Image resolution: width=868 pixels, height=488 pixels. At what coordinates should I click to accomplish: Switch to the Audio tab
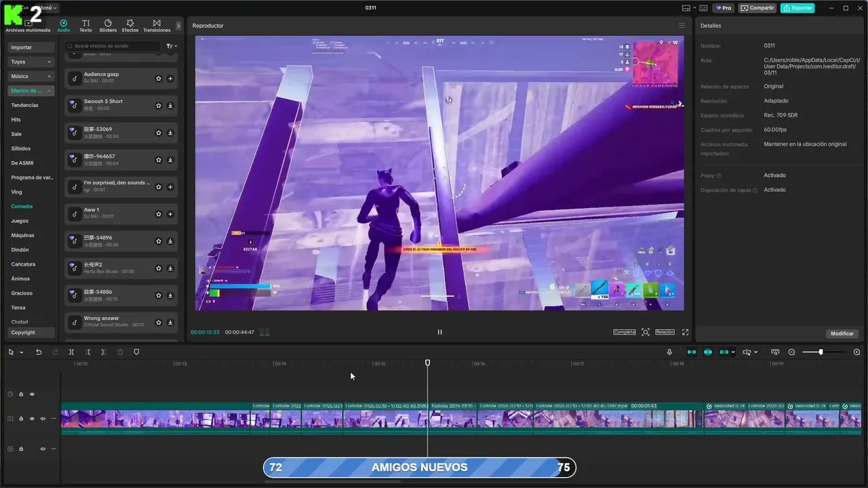coord(63,26)
